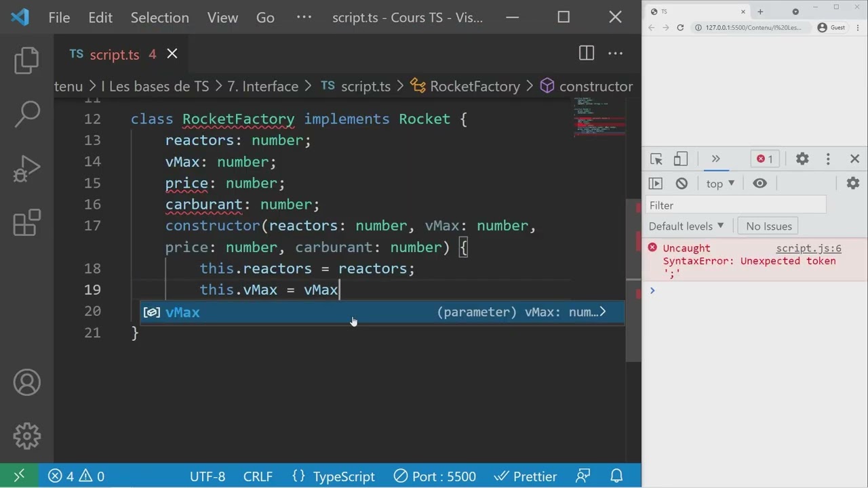Open the Explorer view in activity bar
868x488 pixels.
pyautogui.click(x=26, y=60)
